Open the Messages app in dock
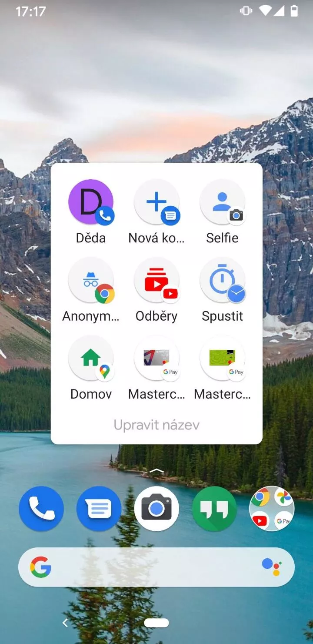This screenshot has width=313, height=644. pyautogui.click(x=99, y=509)
